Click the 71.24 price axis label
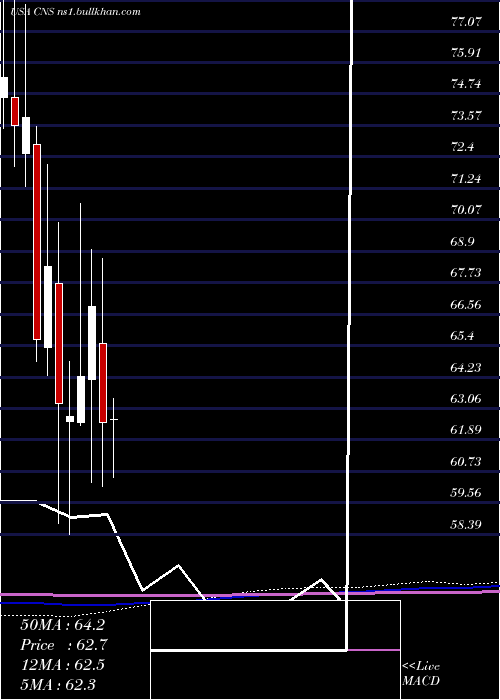Screen dimensions: 500x700 (467, 179)
